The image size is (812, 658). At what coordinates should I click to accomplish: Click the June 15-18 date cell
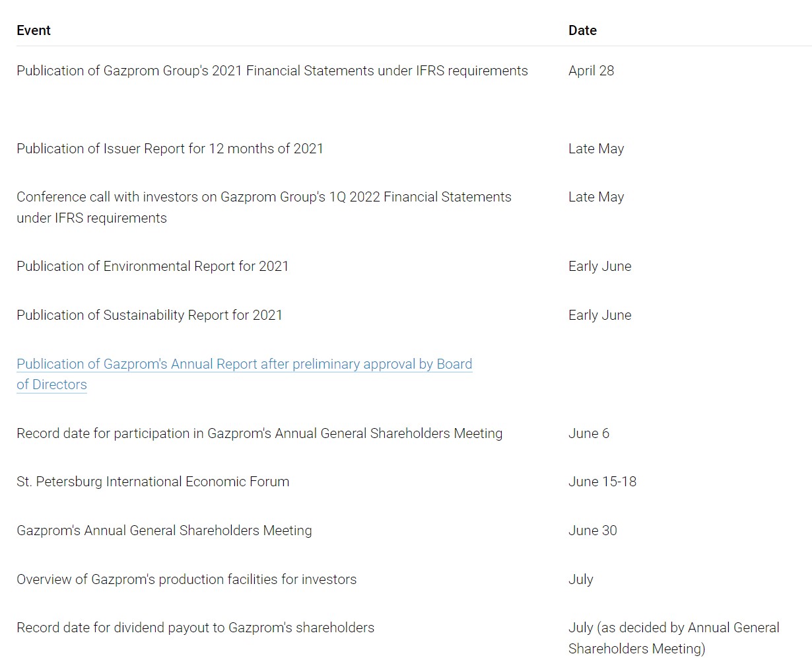pyautogui.click(x=602, y=482)
